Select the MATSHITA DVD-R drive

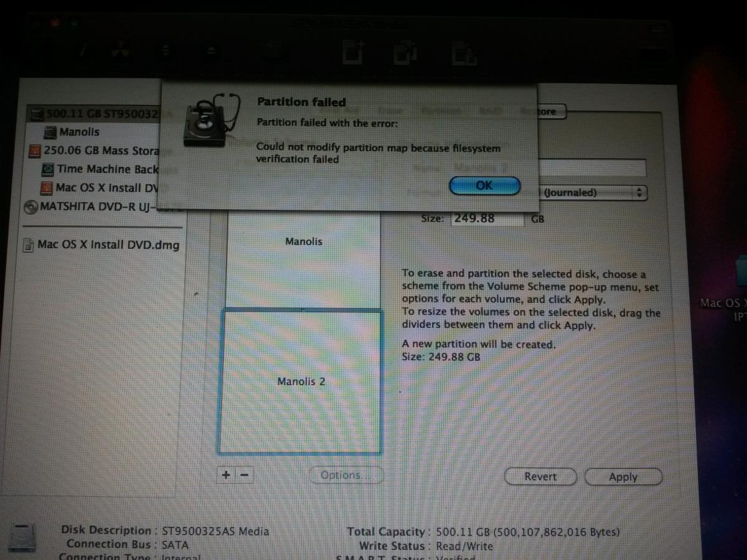click(92, 206)
